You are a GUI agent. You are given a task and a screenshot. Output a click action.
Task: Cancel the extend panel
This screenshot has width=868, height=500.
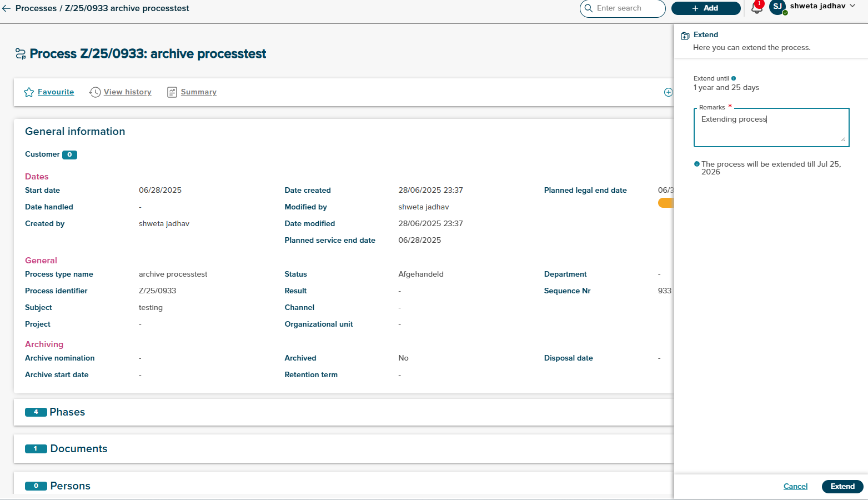point(795,487)
